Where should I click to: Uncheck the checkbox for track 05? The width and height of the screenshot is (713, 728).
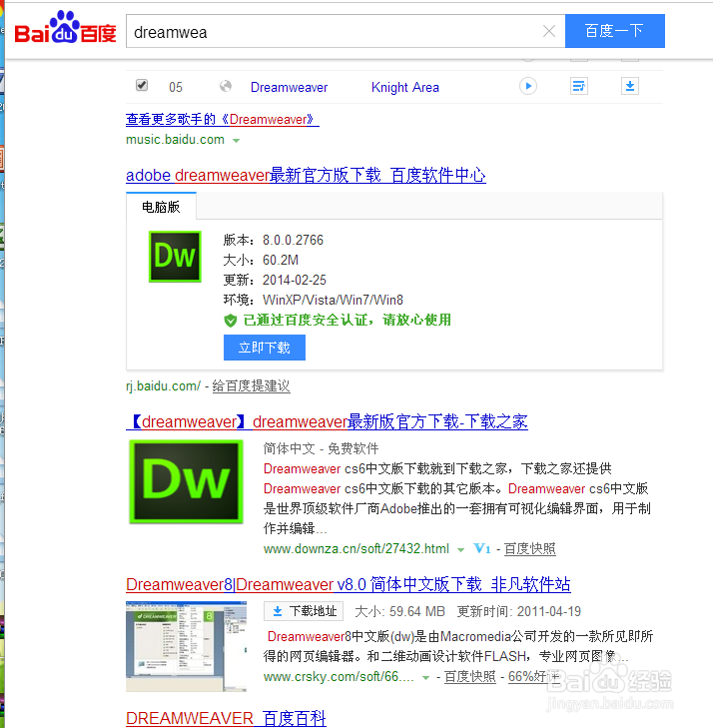[x=142, y=85]
